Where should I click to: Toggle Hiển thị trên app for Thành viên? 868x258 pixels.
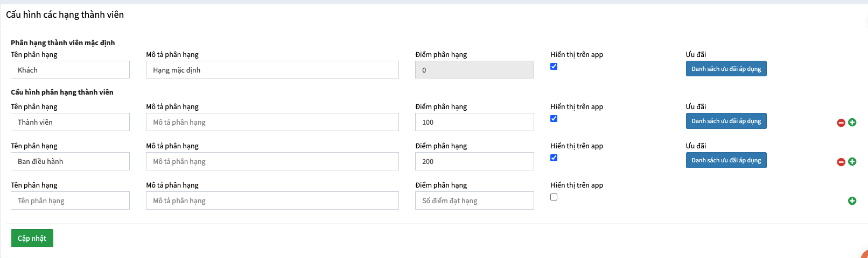coord(554,119)
